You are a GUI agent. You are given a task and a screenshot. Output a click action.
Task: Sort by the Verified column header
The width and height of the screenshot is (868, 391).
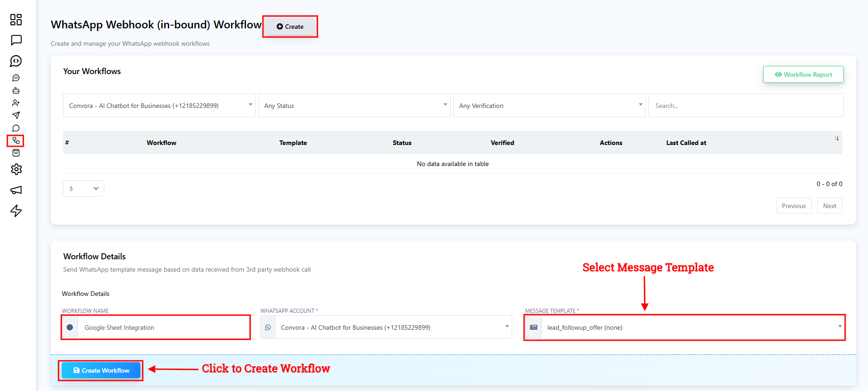[502, 143]
